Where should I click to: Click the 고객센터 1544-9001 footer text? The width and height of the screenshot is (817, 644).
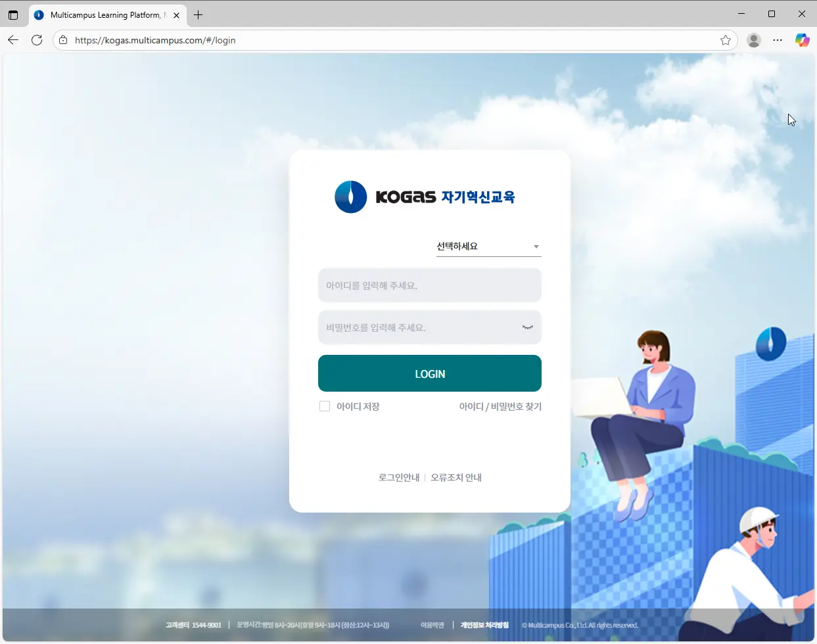[x=193, y=625]
